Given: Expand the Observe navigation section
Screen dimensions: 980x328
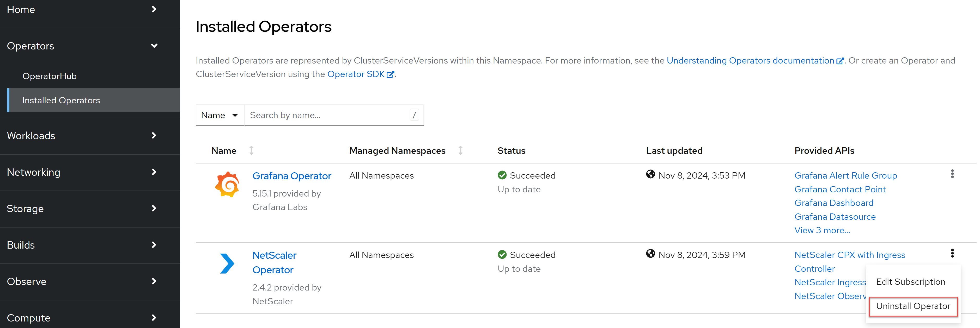Looking at the screenshot, I should tap(90, 282).
